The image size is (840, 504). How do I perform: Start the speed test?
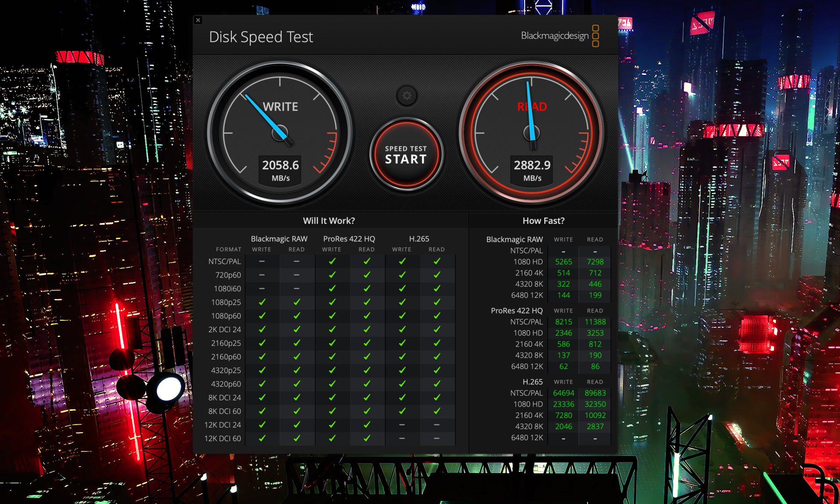pos(406,154)
